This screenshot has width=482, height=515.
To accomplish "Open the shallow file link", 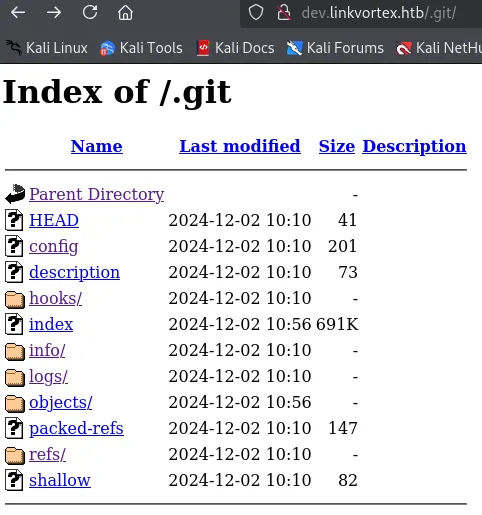I will click(60, 480).
